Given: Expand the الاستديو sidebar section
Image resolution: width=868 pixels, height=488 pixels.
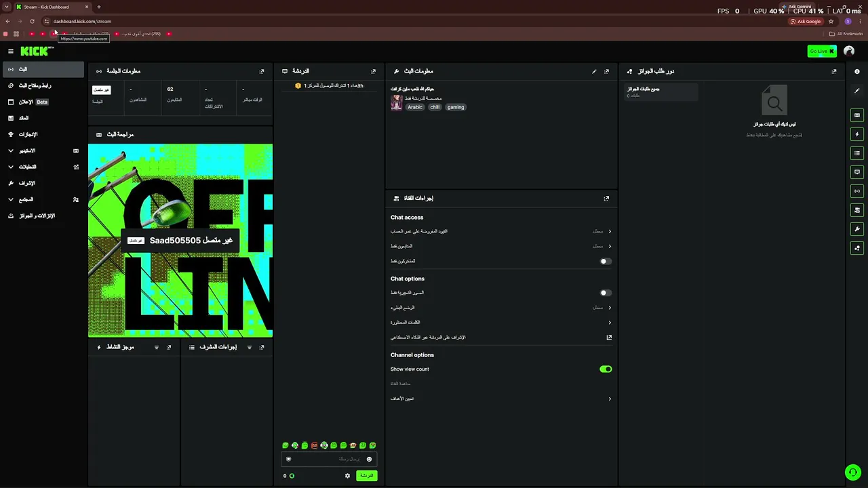Looking at the screenshot, I should [43, 150].
